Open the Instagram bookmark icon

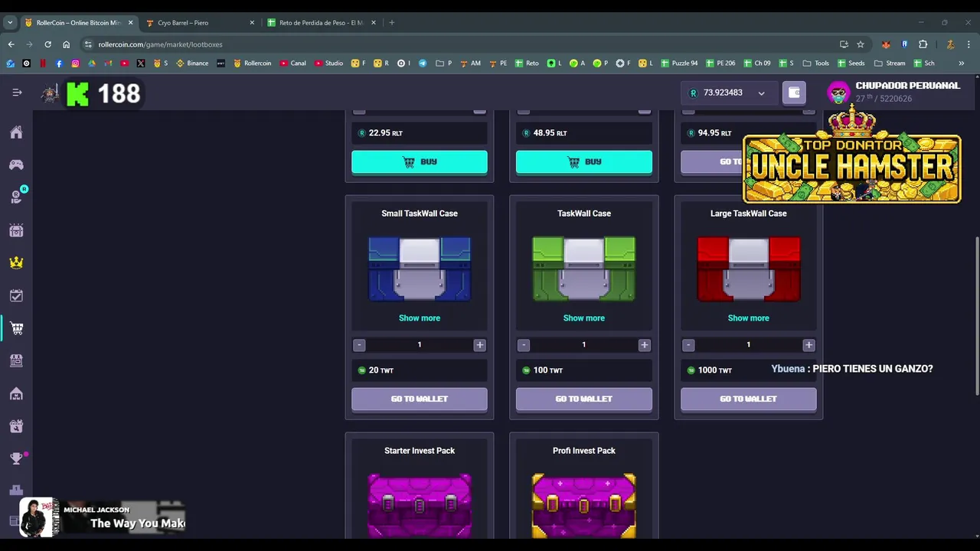tap(75, 64)
